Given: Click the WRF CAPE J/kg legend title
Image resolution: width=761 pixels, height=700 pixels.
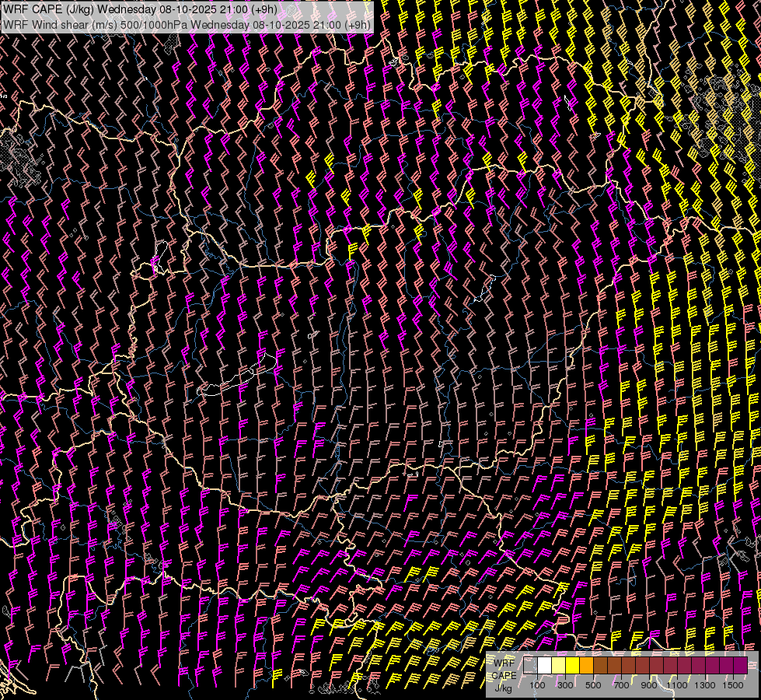Looking at the screenshot, I should tap(504, 674).
